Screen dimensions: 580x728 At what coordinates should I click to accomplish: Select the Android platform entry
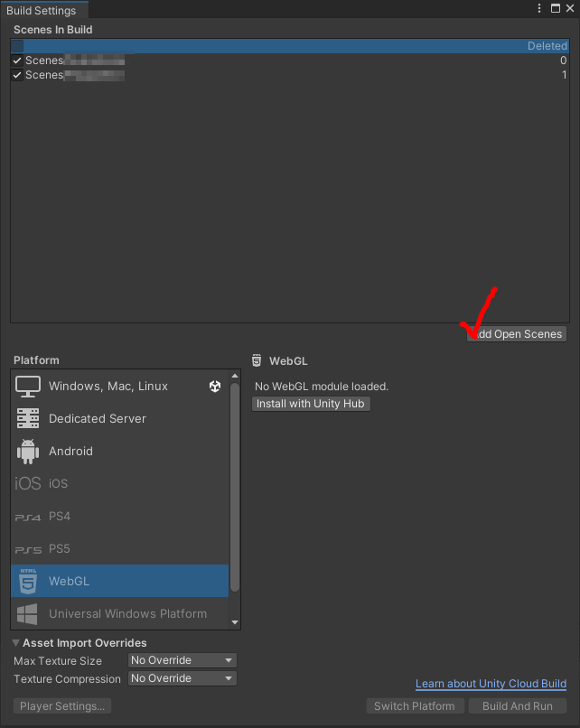coord(120,452)
